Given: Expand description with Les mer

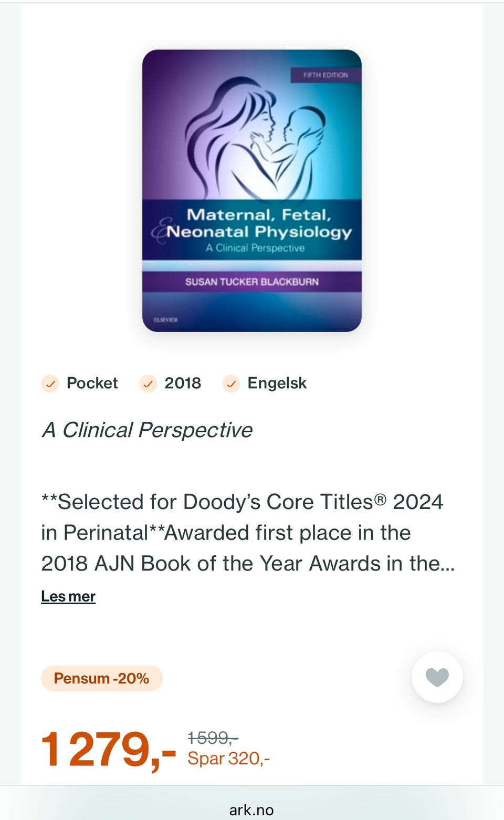Looking at the screenshot, I should pos(68,596).
